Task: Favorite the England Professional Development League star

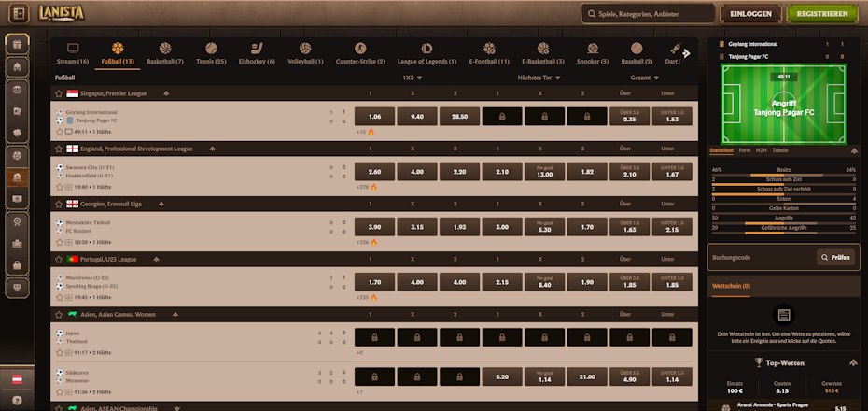Action: 59,149
